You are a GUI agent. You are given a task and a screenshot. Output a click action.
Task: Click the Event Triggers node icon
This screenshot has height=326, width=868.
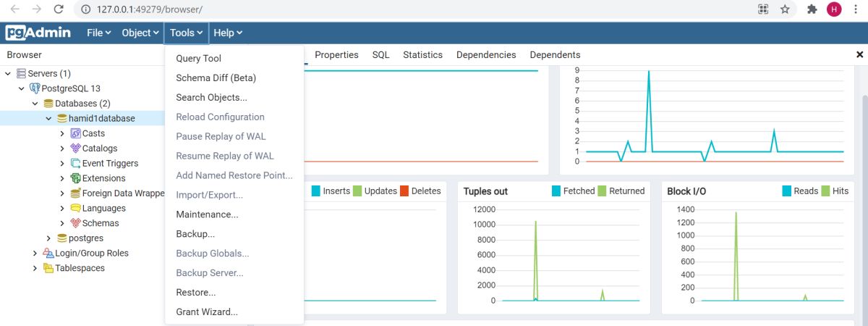tap(75, 163)
